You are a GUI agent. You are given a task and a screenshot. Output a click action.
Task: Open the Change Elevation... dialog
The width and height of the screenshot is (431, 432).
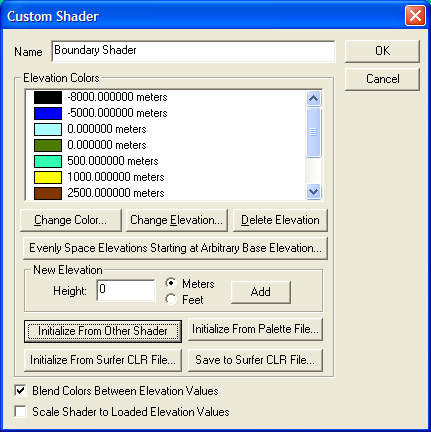tap(177, 220)
